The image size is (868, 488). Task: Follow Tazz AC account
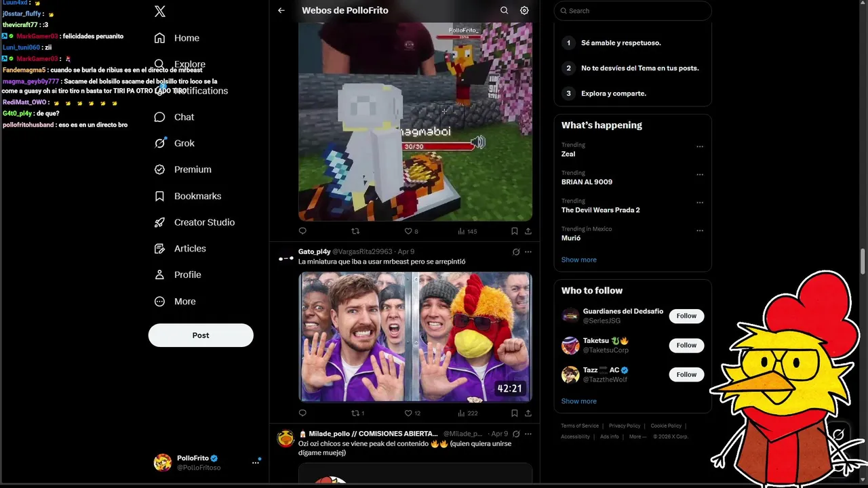pyautogui.click(x=686, y=374)
